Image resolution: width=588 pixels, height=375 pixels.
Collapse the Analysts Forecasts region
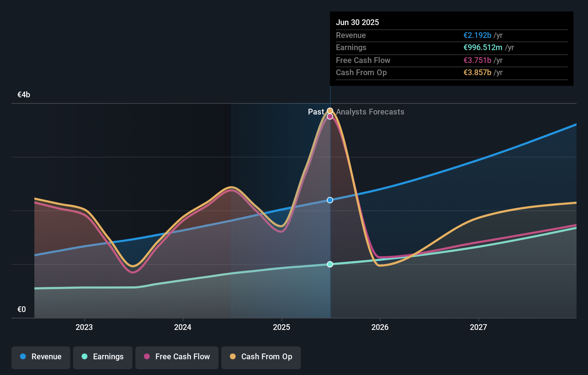370,112
